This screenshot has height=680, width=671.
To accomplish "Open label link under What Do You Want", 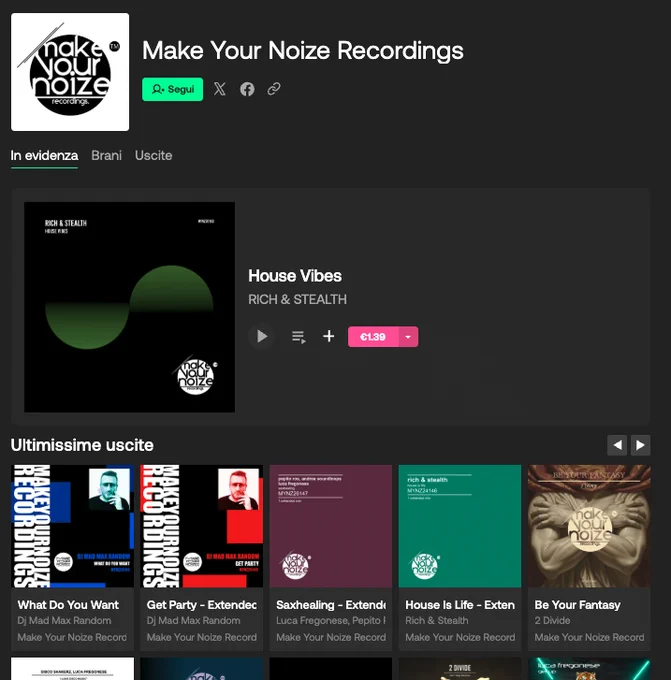I will tap(72, 637).
